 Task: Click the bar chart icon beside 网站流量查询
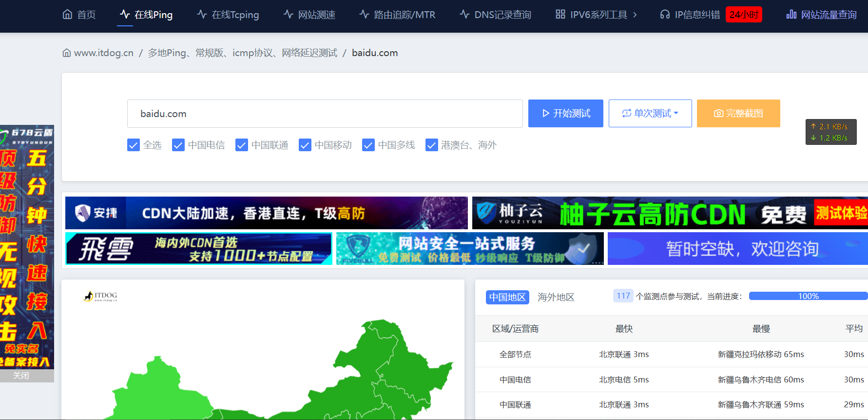click(x=791, y=14)
